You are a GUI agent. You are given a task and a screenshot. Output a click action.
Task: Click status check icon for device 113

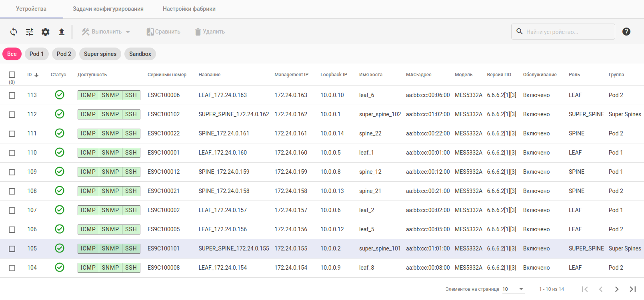[x=60, y=95]
